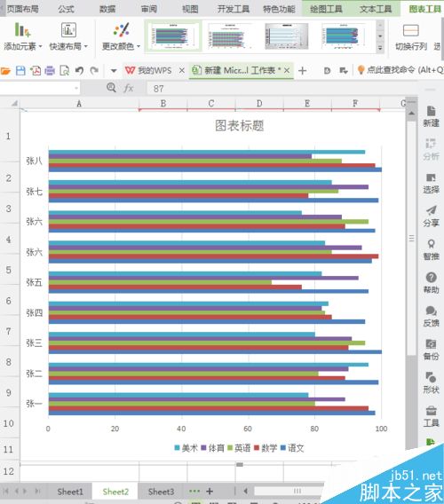Switch to Sheet1 tab
Screen dimensions: 444x504
pyautogui.click(x=70, y=492)
